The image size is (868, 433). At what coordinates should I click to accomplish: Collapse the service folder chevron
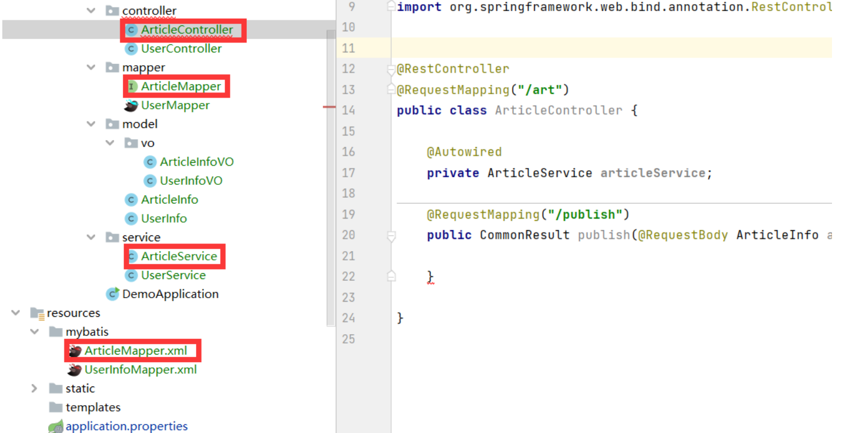tap(91, 237)
